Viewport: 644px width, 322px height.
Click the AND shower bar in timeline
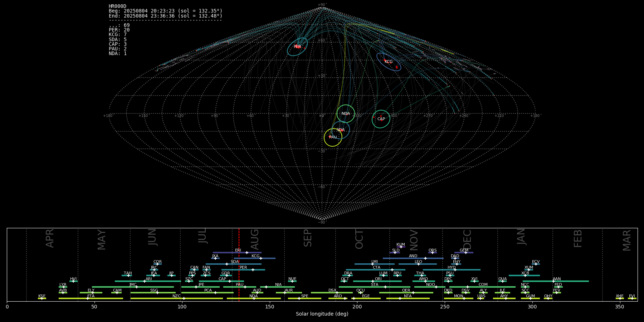pyautogui.click(x=413, y=258)
